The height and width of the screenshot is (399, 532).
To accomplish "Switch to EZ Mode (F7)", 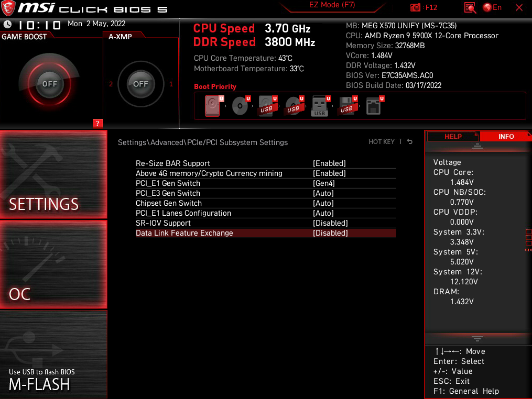I will 332,5.
